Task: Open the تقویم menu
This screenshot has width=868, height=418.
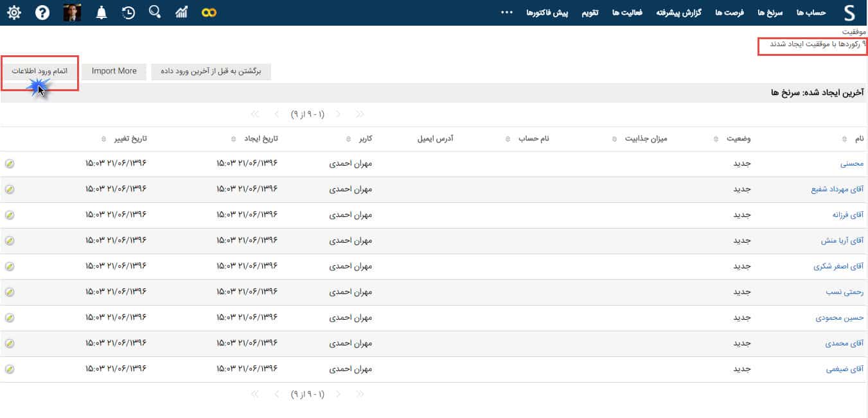Action: [590, 13]
